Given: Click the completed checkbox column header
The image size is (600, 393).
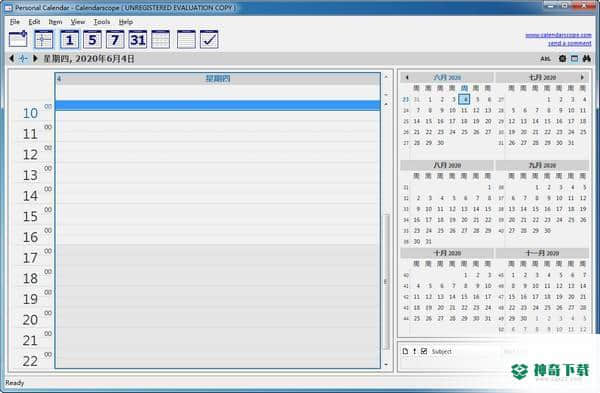Looking at the screenshot, I should tap(424, 351).
